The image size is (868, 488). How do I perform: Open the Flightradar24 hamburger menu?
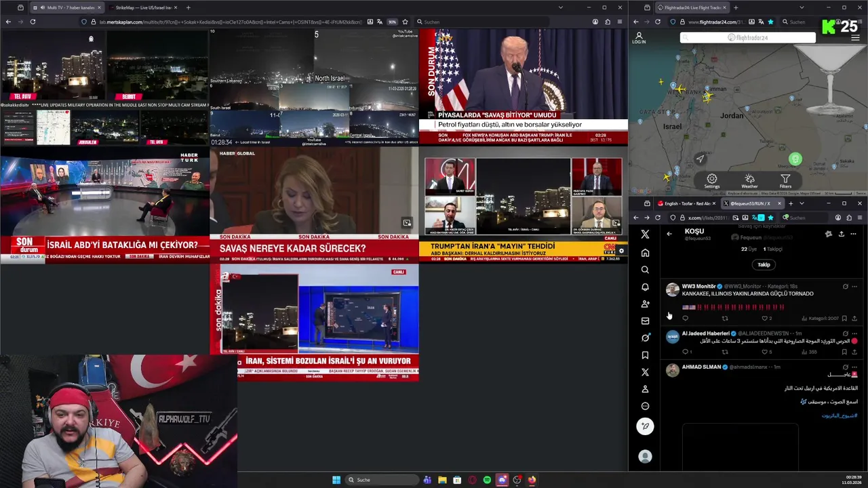tap(855, 38)
